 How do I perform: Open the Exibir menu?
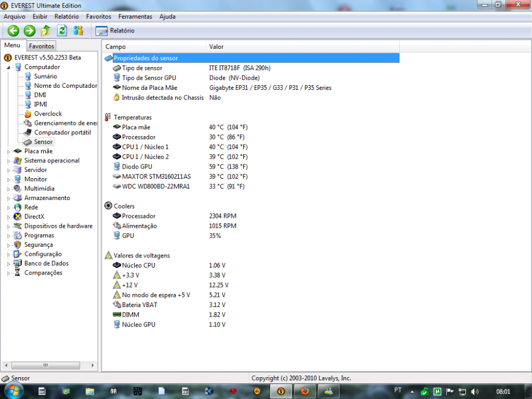coord(40,16)
